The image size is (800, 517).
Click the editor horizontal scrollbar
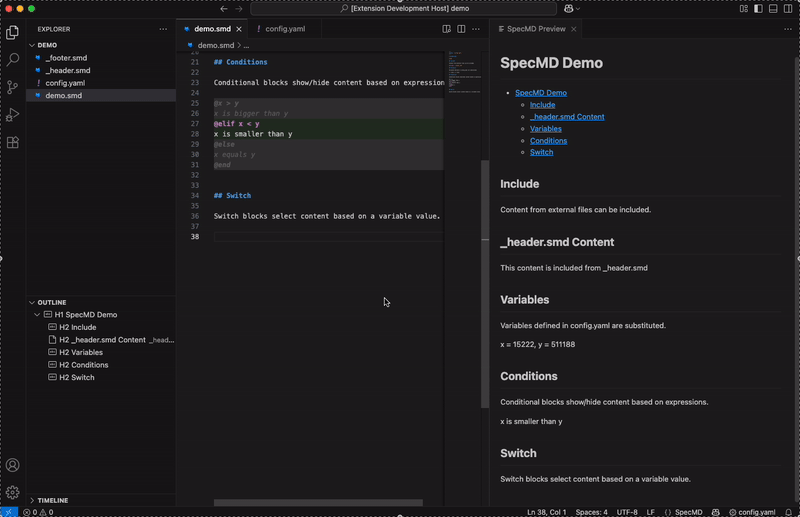318,503
